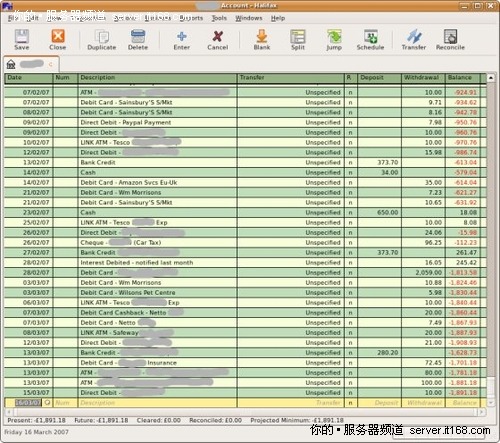Open the Tools menu
Screen dimensions: 500x443
(x=219, y=18)
